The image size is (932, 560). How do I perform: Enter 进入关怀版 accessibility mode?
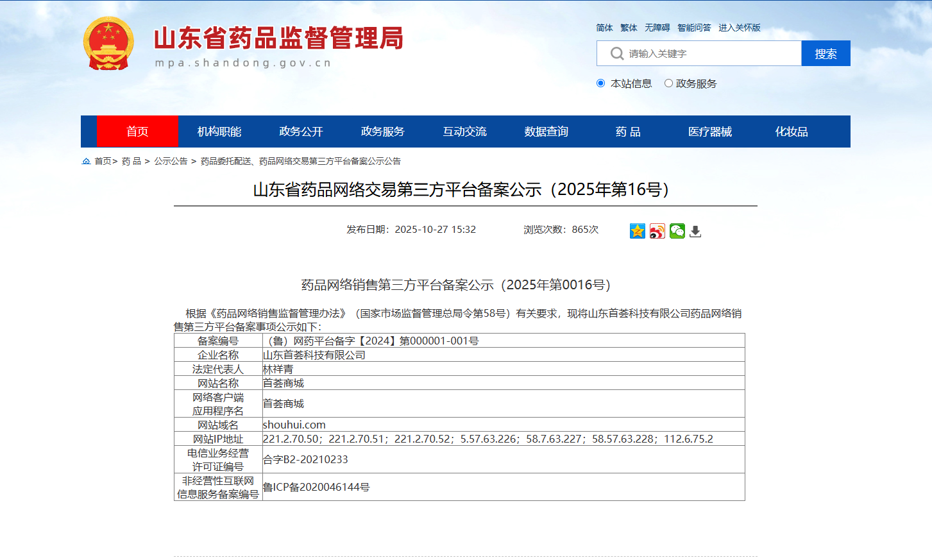pyautogui.click(x=739, y=28)
